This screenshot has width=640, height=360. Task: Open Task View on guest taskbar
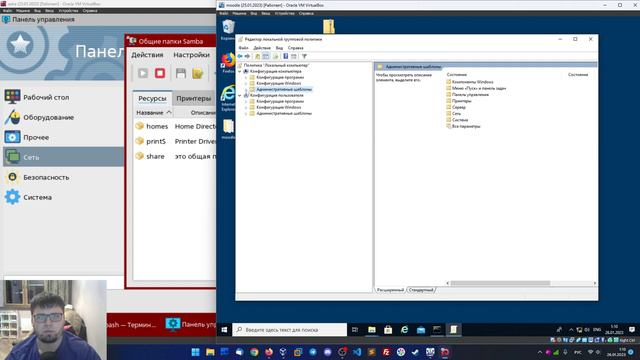(x=355, y=330)
